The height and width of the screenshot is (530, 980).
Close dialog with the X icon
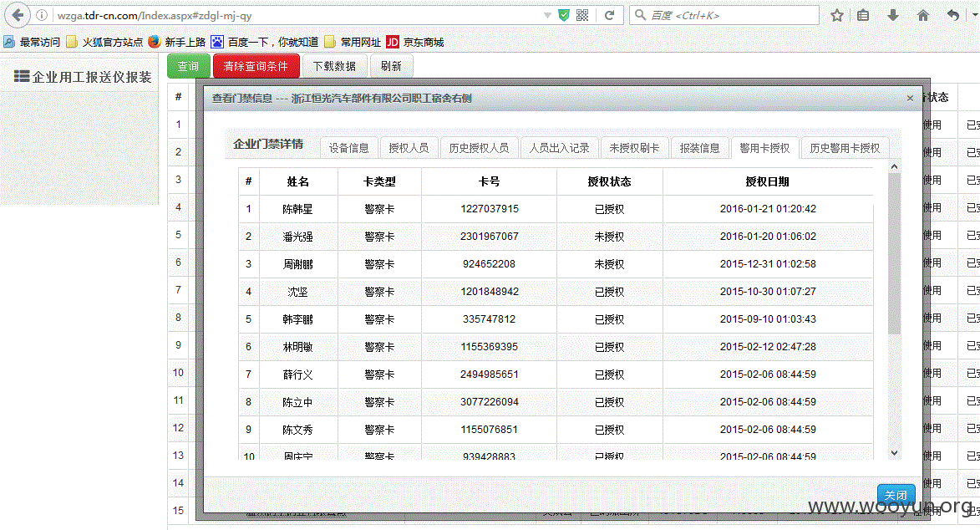click(x=910, y=99)
